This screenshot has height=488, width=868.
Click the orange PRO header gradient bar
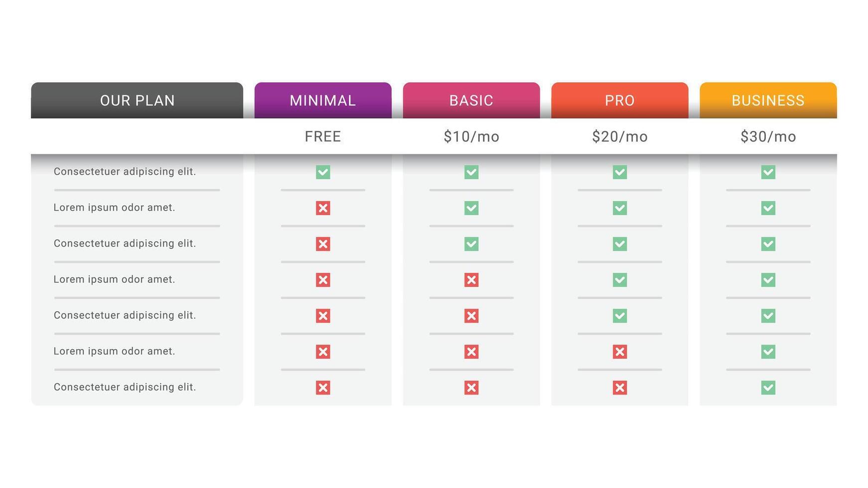pyautogui.click(x=619, y=100)
